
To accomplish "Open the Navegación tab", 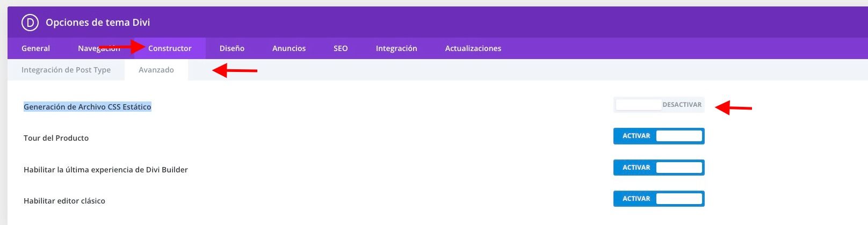I will click(99, 48).
